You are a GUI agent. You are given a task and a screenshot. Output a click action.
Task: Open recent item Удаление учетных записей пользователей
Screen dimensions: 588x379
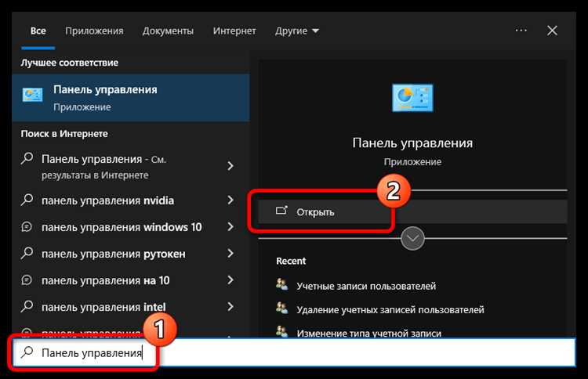point(390,310)
